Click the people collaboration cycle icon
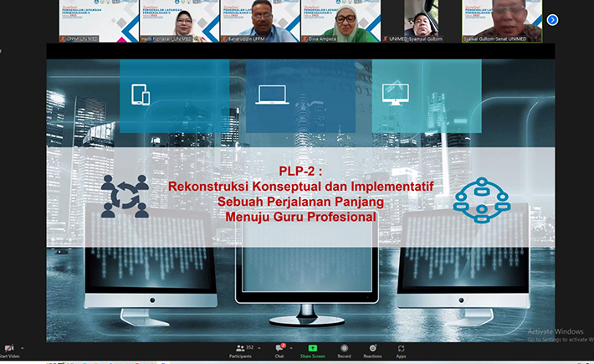This screenshot has height=364, width=594. [125, 196]
